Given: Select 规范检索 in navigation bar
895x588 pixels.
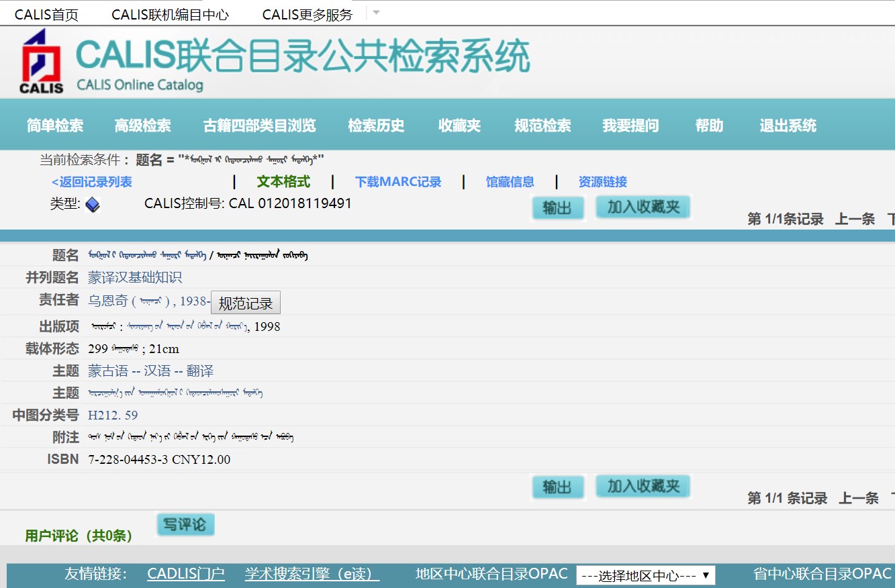Looking at the screenshot, I should point(543,126).
